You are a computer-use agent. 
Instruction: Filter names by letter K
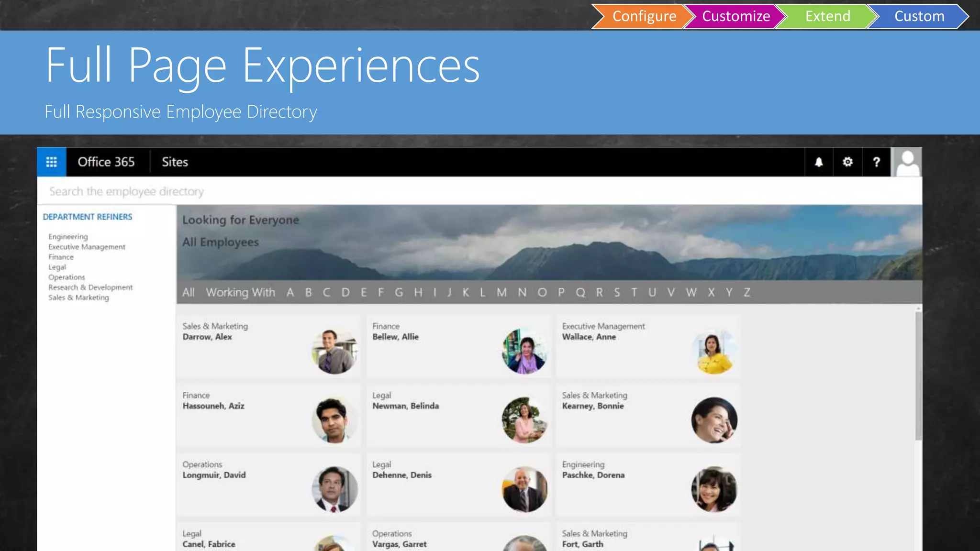click(x=466, y=292)
